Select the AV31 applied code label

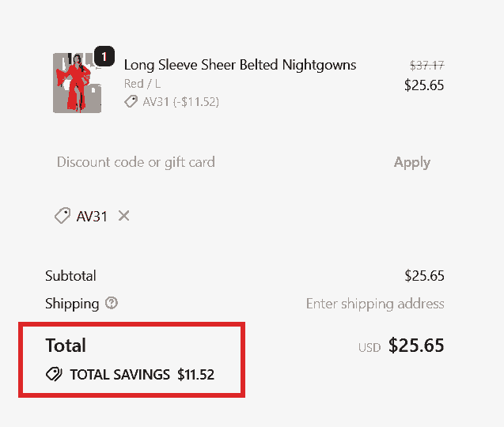92,216
